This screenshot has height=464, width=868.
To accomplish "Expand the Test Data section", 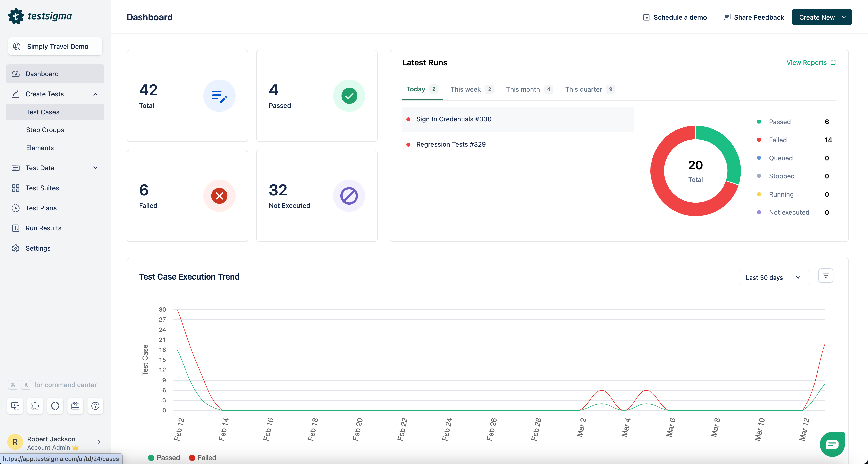I will tap(95, 168).
